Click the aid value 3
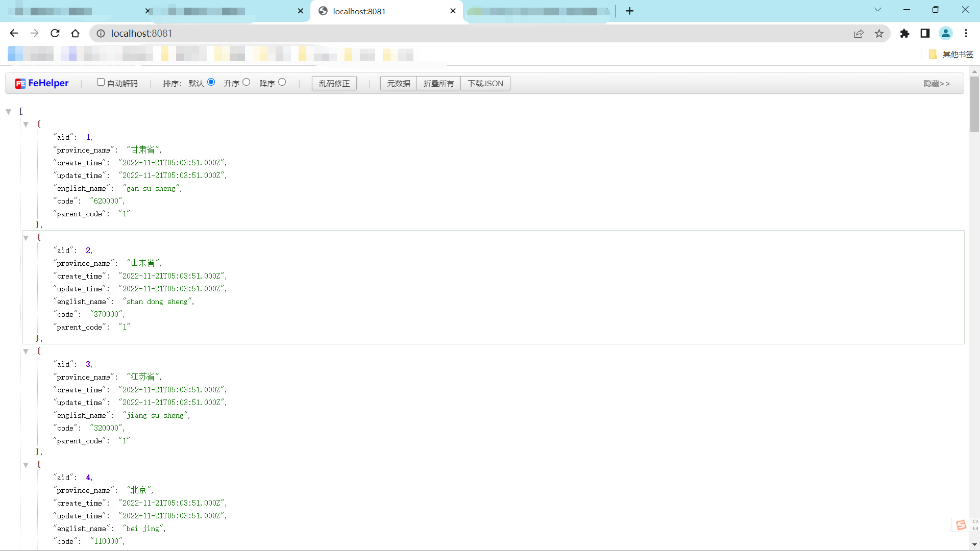This screenshot has width=980, height=551. (x=88, y=364)
